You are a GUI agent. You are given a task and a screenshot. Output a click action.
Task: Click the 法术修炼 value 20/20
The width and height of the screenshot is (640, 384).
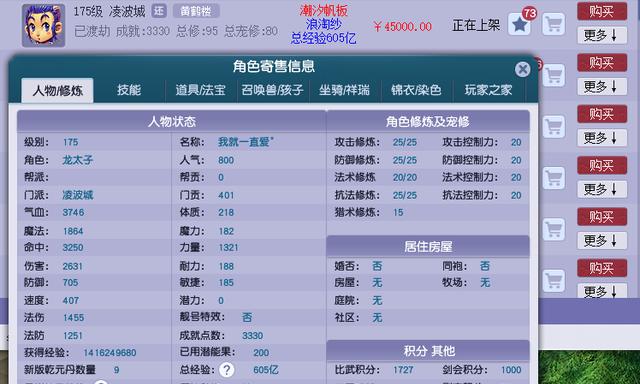click(405, 177)
